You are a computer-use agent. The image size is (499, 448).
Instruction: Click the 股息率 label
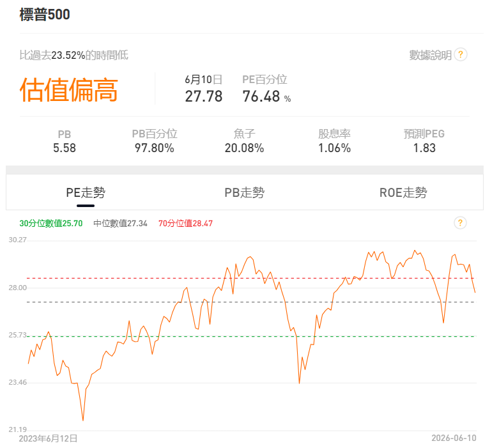click(x=334, y=134)
